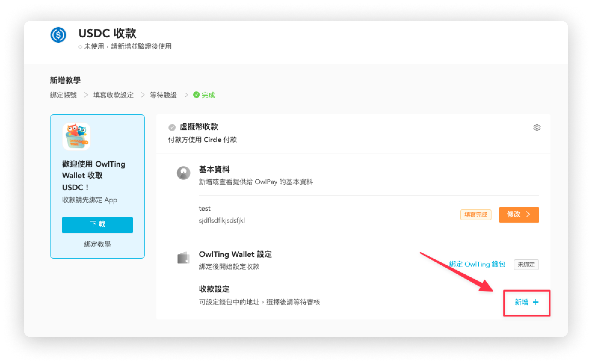Click the OwlTing Wallet 設定 wallet icon
The image size is (592, 364).
pyautogui.click(x=183, y=258)
